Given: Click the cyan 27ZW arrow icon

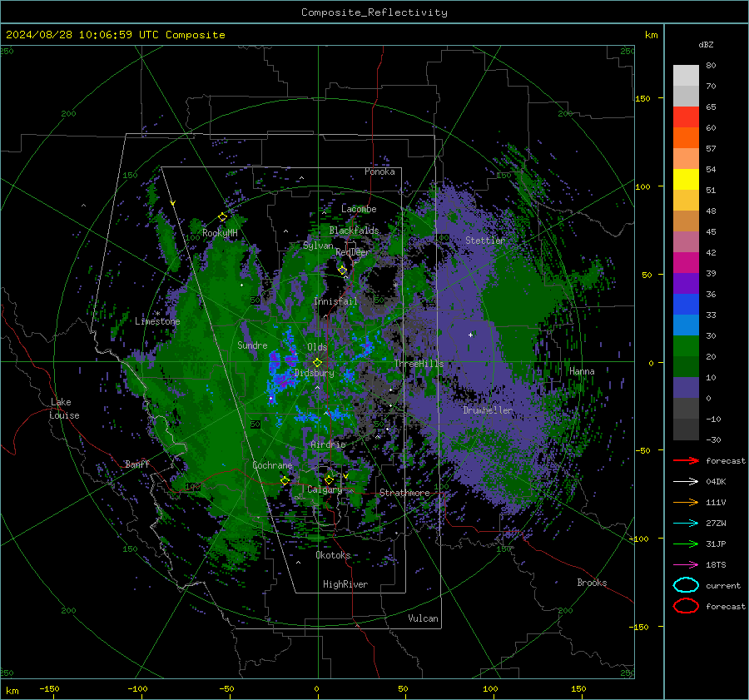Looking at the screenshot, I should coord(686,524).
